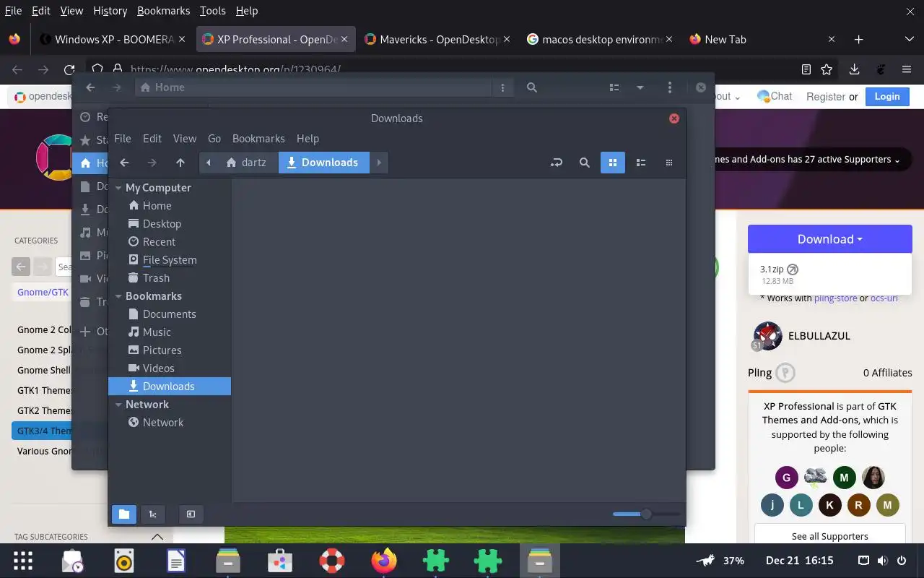Open search in the Downloads window toolbar
This screenshot has height=578, width=924.
585,163
